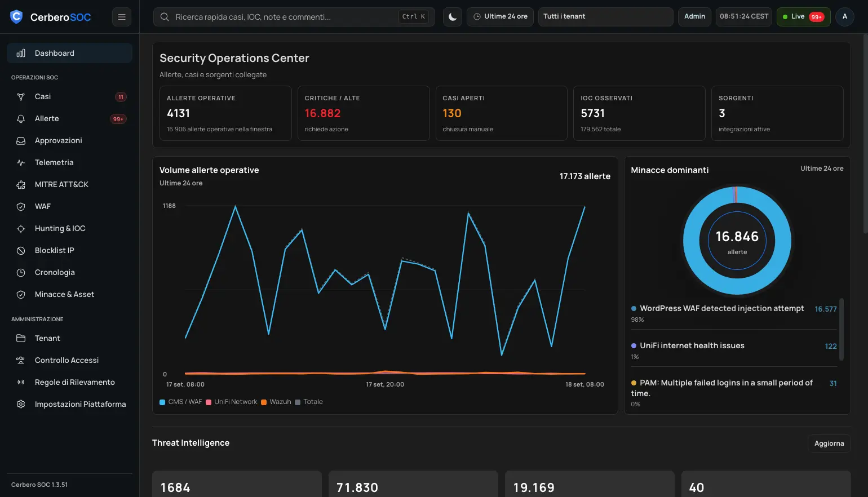Click the Cerbero SOC 1.3.51 version text
This screenshot has height=497, width=868.
[x=39, y=485]
